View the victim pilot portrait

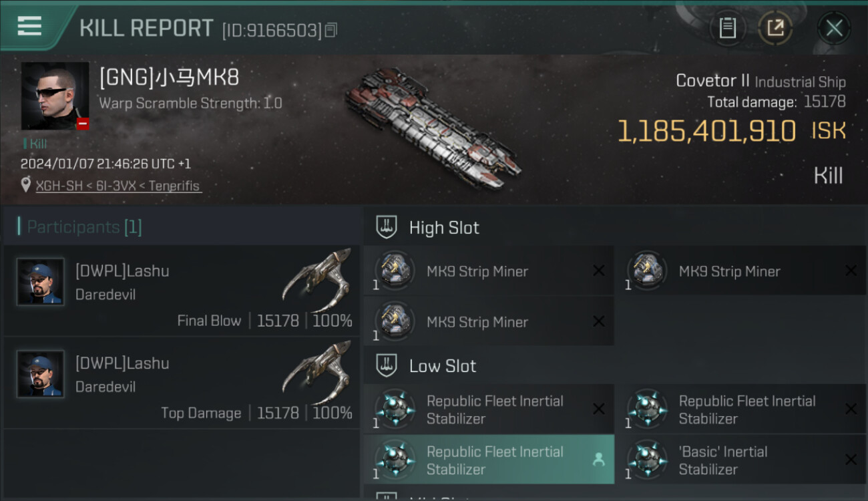(55, 96)
